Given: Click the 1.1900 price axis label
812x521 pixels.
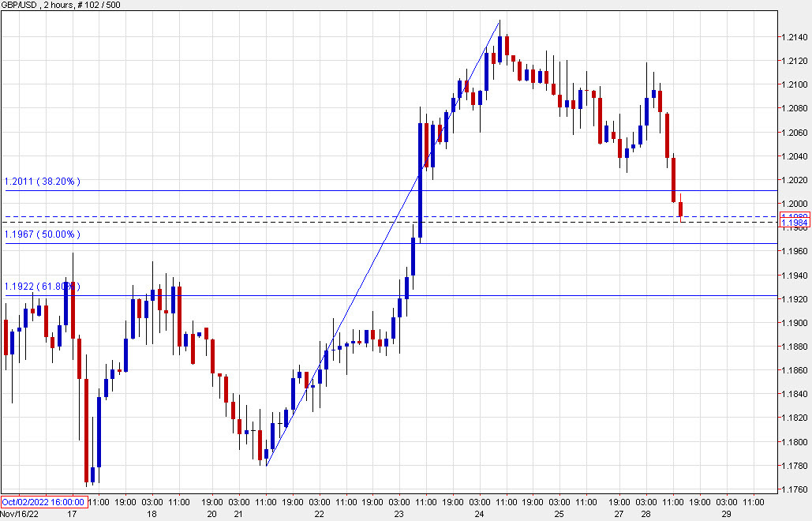Looking at the screenshot, I should [x=795, y=323].
